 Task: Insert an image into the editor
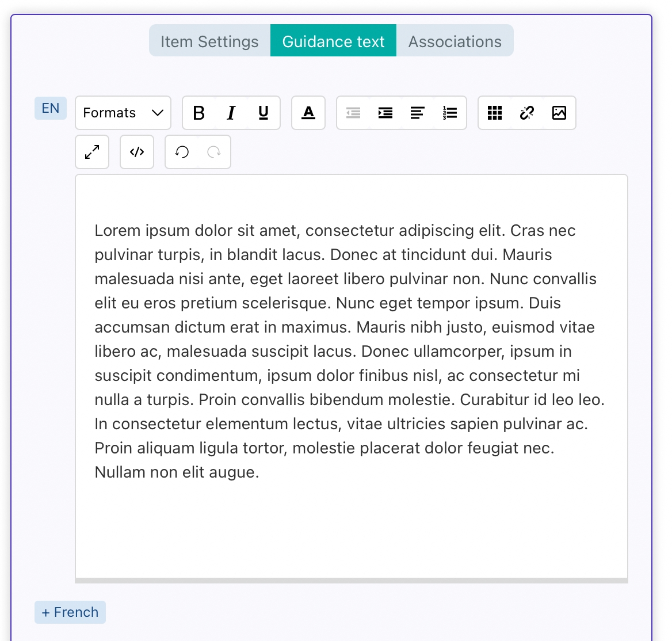(x=559, y=113)
